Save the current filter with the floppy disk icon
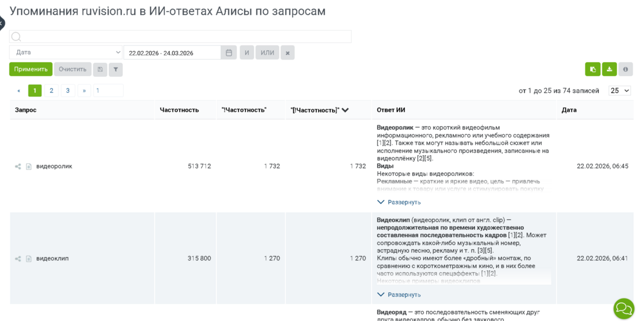Image resolution: width=644 pixels, height=321 pixels. [x=100, y=69]
